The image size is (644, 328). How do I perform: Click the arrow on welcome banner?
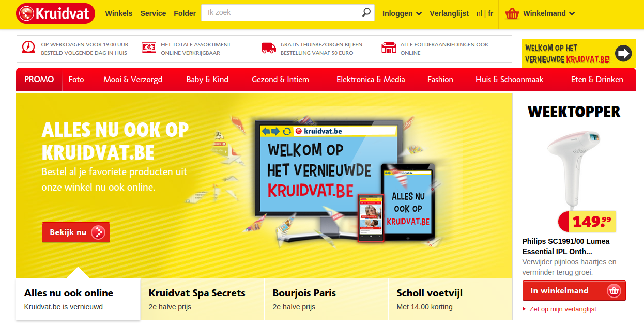(x=624, y=53)
